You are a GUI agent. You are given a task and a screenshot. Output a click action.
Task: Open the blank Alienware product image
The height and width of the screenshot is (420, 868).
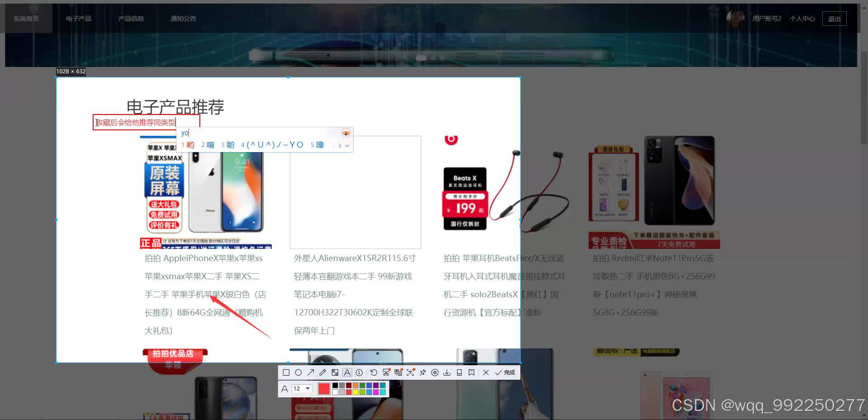click(x=355, y=192)
